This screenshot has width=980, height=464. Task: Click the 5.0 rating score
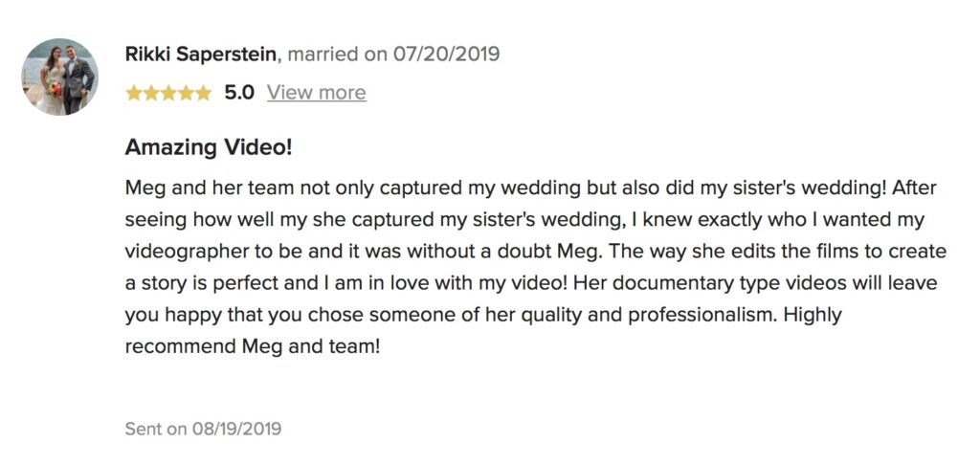(x=238, y=93)
